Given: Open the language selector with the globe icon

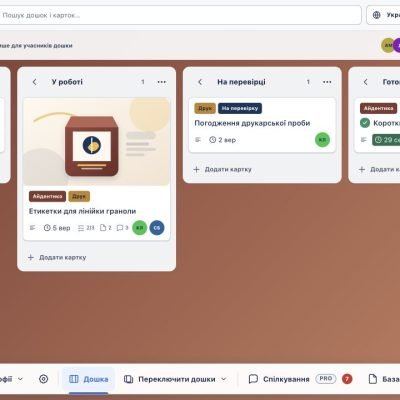Looking at the screenshot, I should 383,15.
